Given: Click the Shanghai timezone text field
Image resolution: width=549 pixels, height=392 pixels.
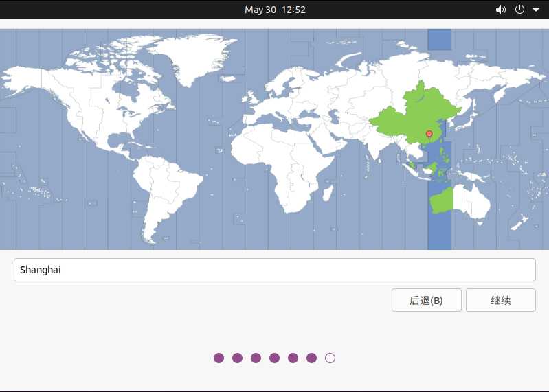Looking at the screenshot, I should [x=275, y=270].
